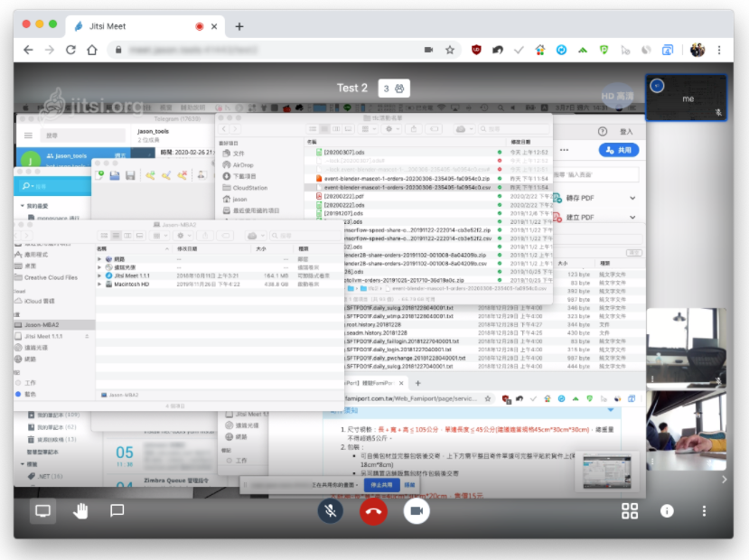Open Jitsi more actions menu
Screen dimensions: 749x560
pyautogui.click(x=704, y=511)
